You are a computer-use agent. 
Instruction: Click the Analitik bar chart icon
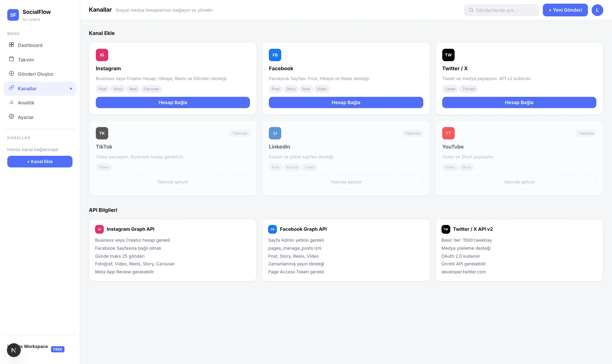click(11, 102)
